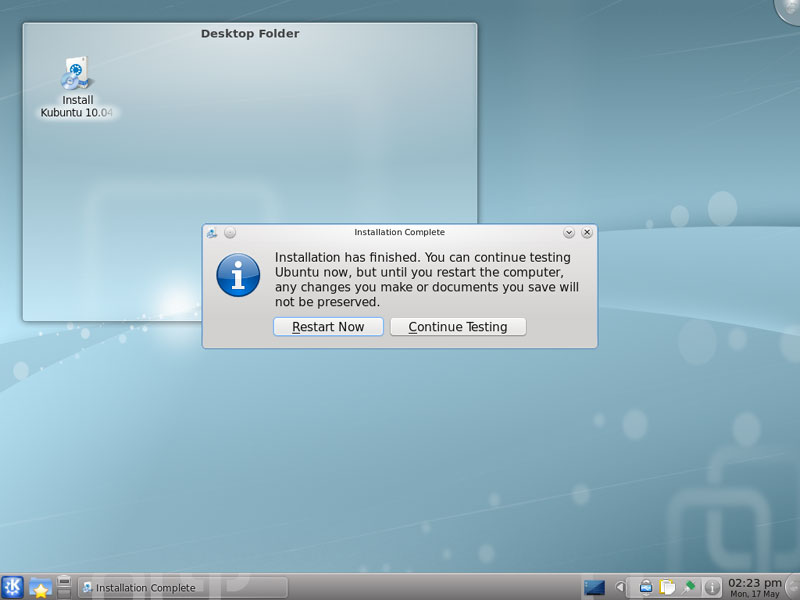The height and width of the screenshot is (600, 800).
Task: Open the KDE Kickoff application launcher
Action: (12, 587)
